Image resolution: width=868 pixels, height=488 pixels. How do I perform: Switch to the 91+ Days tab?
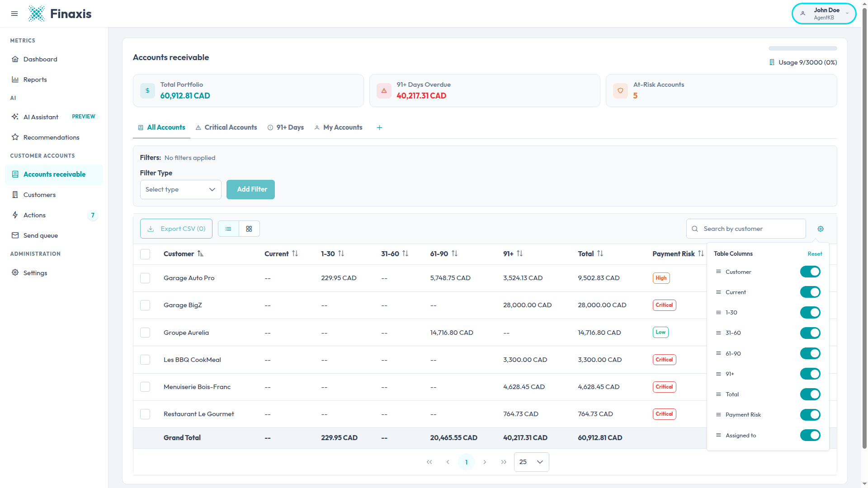point(285,128)
